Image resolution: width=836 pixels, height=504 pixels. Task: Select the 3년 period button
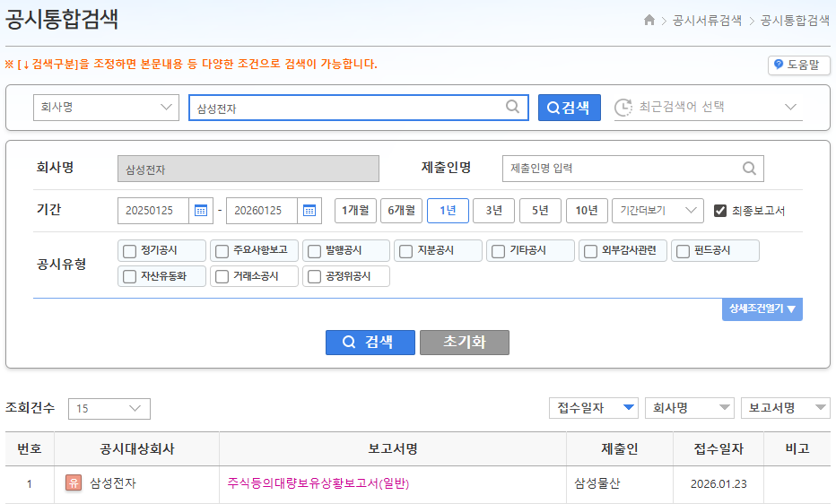pos(493,211)
